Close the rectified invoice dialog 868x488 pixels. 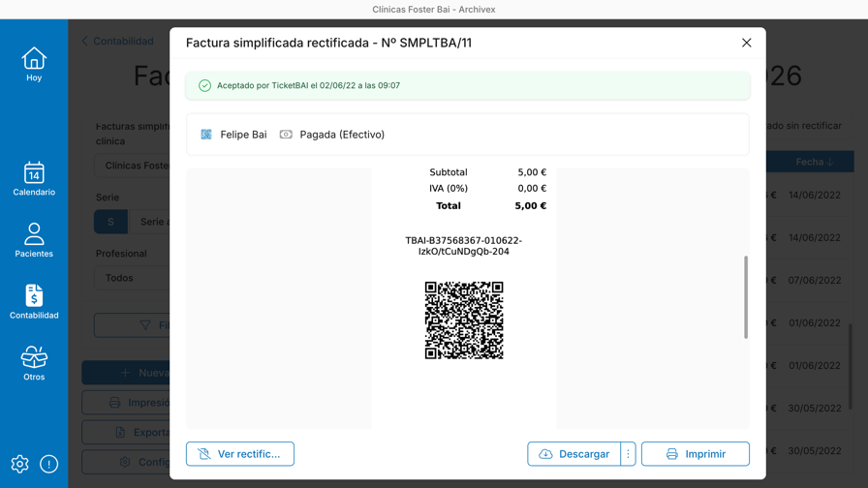[746, 43]
